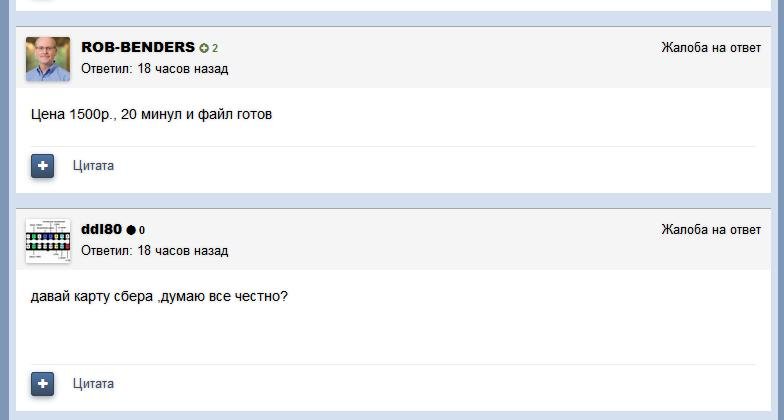Open ddl80 avatar pinout thumbnail

(48, 240)
